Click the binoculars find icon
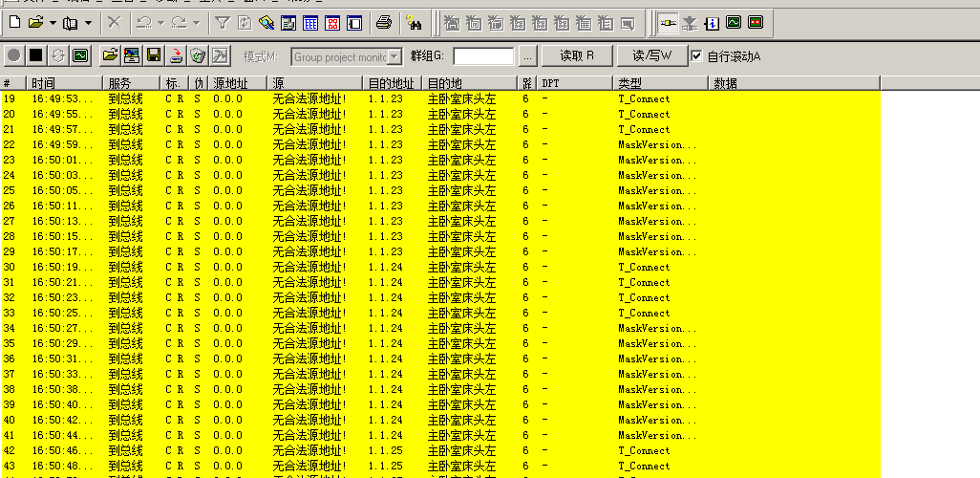 [x=414, y=22]
